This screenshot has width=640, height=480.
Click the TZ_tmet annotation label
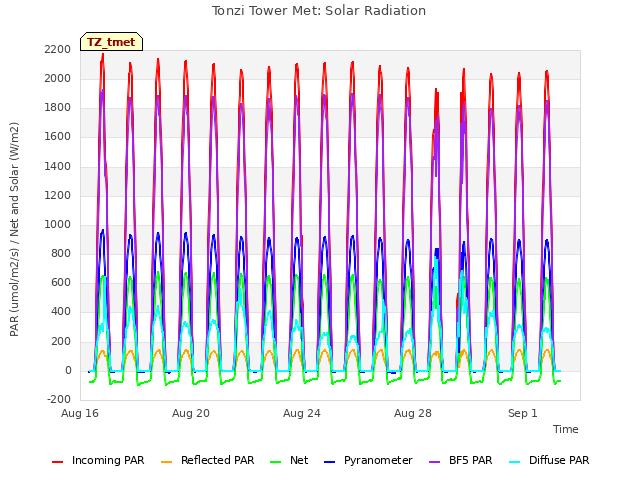pos(111,42)
